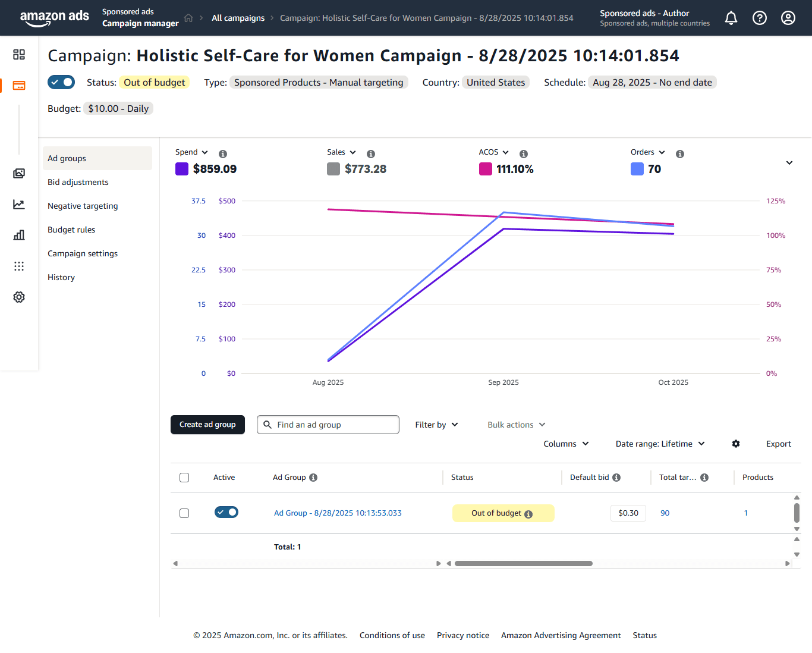Open the Date range: Lifetime dropdown
Viewport: 812px width, 653px height.
660,444
